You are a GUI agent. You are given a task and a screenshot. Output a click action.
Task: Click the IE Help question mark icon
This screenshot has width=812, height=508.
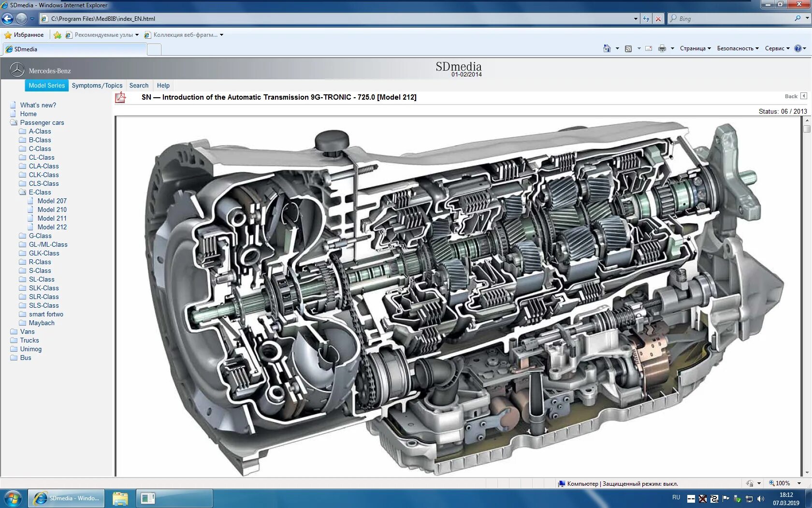click(x=798, y=48)
